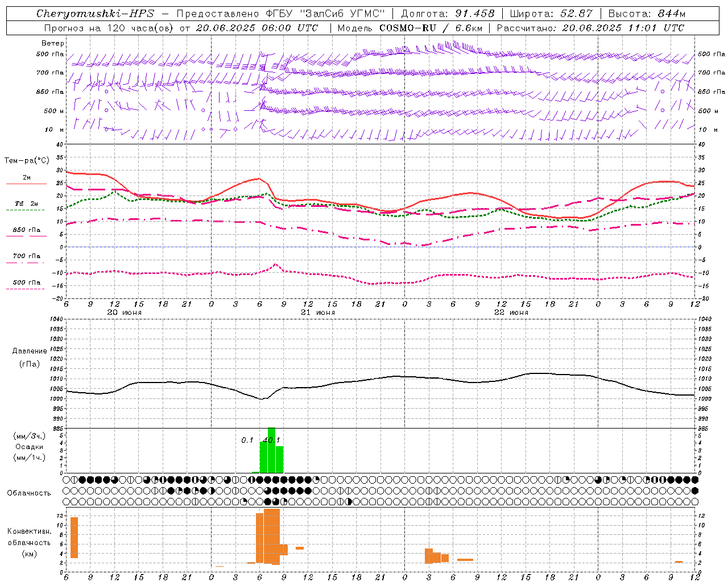Select the 'Долгота: 91.458' longitude value
This screenshot has width=728, height=582.
[x=448, y=14]
